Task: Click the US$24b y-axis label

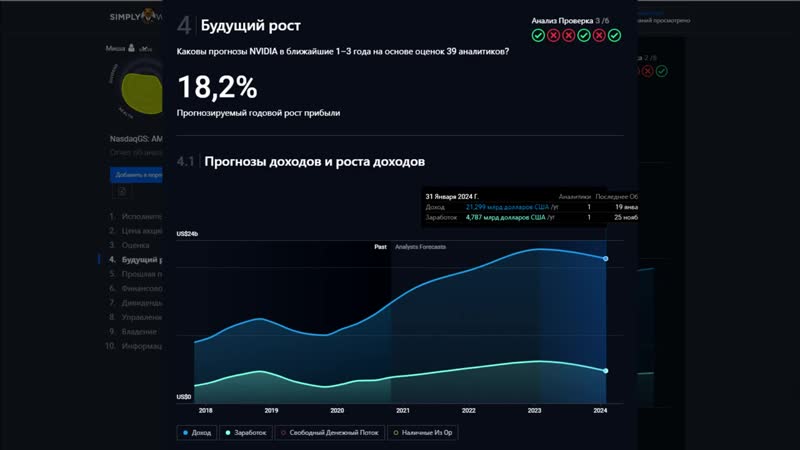Action: [187, 234]
